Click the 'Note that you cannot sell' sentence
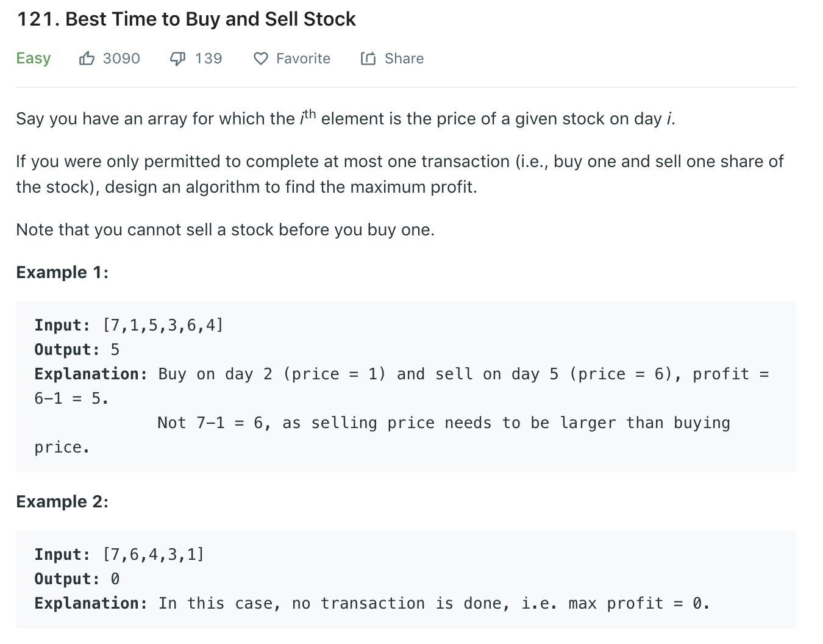 point(226,230)
